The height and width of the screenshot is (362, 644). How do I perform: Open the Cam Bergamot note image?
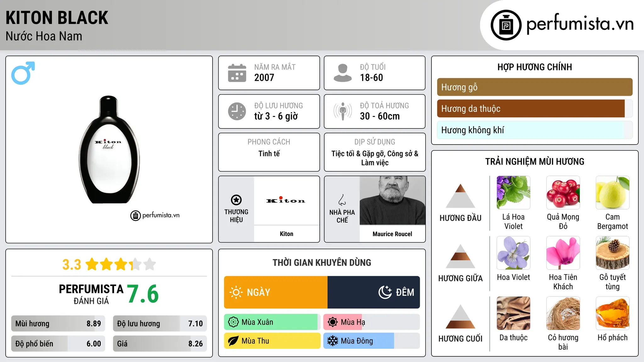pos(613,193)
